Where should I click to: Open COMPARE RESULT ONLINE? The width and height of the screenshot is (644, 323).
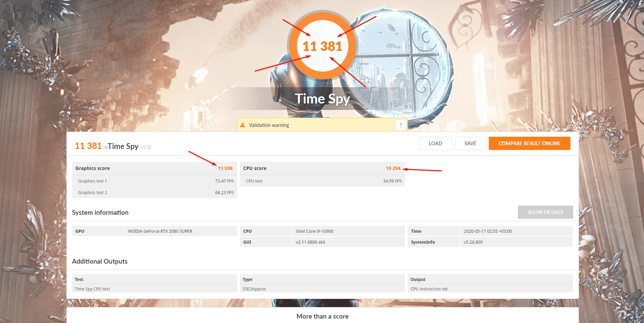pos(529,144)
